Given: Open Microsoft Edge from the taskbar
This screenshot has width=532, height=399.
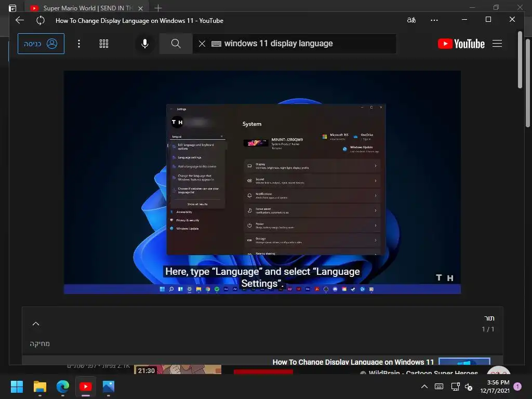Looking at the screenshot, I should (63, 387).
